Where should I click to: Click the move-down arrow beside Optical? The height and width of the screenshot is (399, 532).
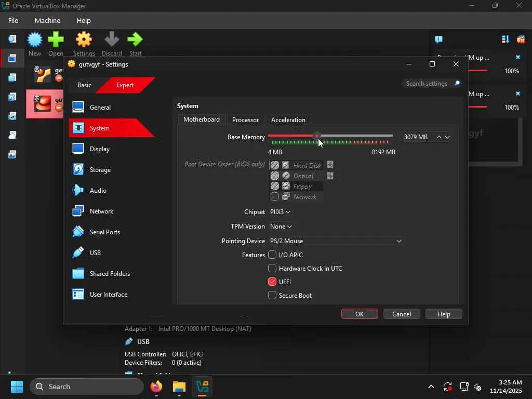point(330,176)
